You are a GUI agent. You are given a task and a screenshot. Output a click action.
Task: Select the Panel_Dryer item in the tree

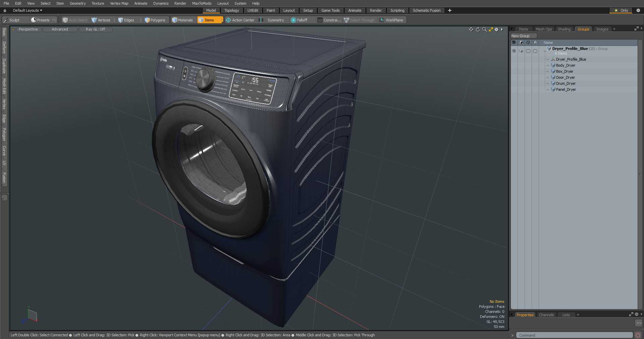[x=566, y=89]
